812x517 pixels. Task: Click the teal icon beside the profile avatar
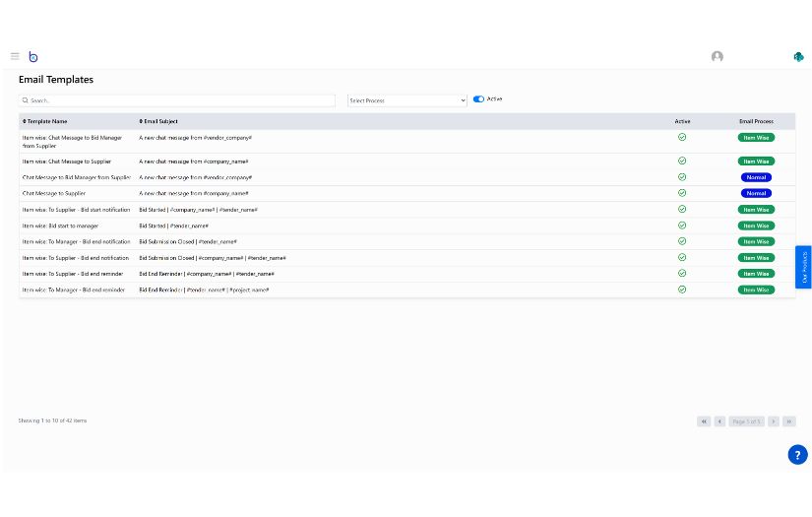pyautogui.click(x=798, y=56)
